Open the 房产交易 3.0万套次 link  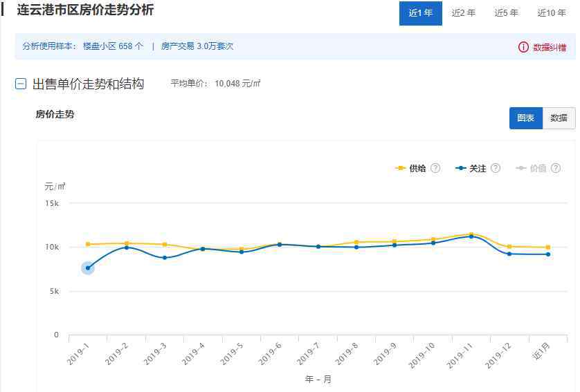pyautogui.click(x=197, y=46)
